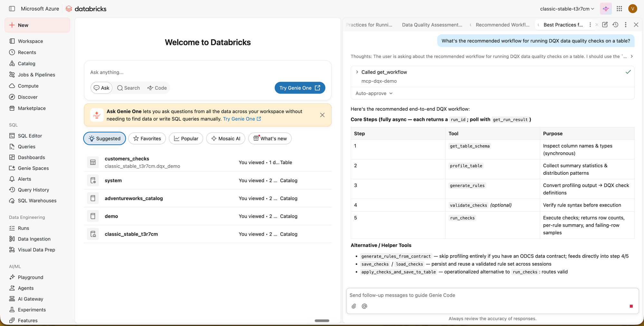Open Workspace in the sidebar
644x326 pixels.
point(30,41)
